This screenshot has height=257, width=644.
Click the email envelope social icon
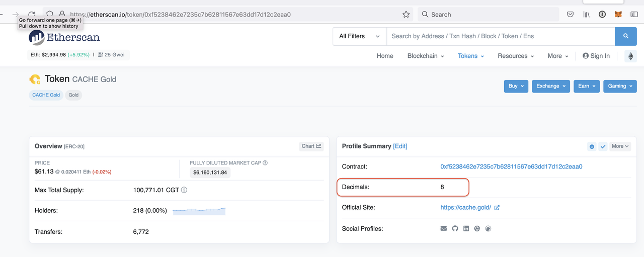point(444,228)
